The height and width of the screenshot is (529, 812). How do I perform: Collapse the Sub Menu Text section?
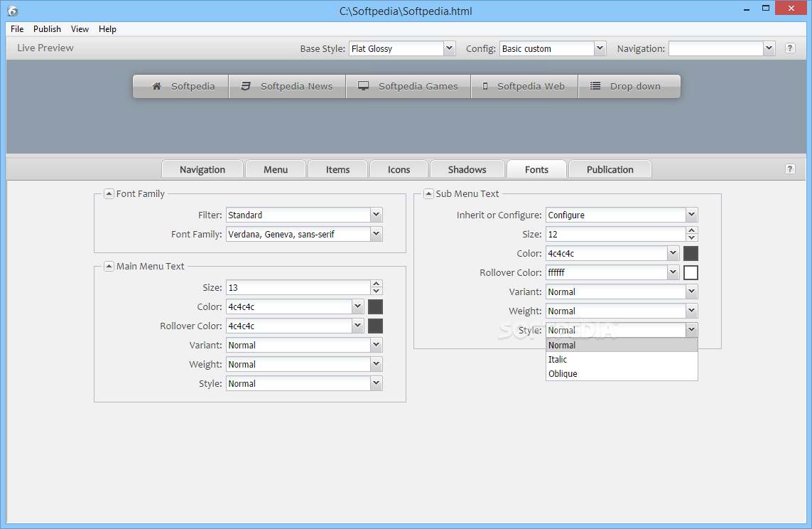click(x=428, y=194)
